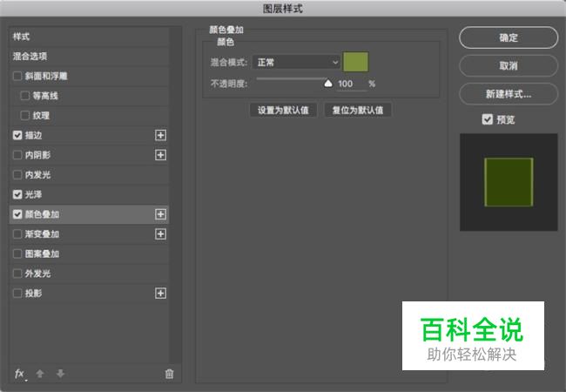Click the effects list vertical scrollbar
This screenshot has height=392, width=566.
(x=175, y=195)
